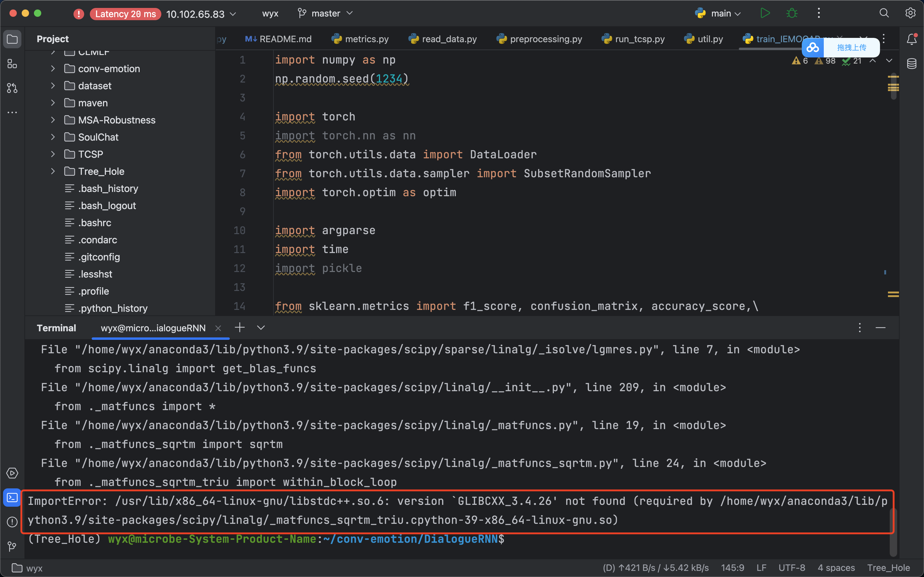Screen dimensions: 924x577
Task: Select the .condarc file
Action: pyautogui.click(x=98, y=240)
